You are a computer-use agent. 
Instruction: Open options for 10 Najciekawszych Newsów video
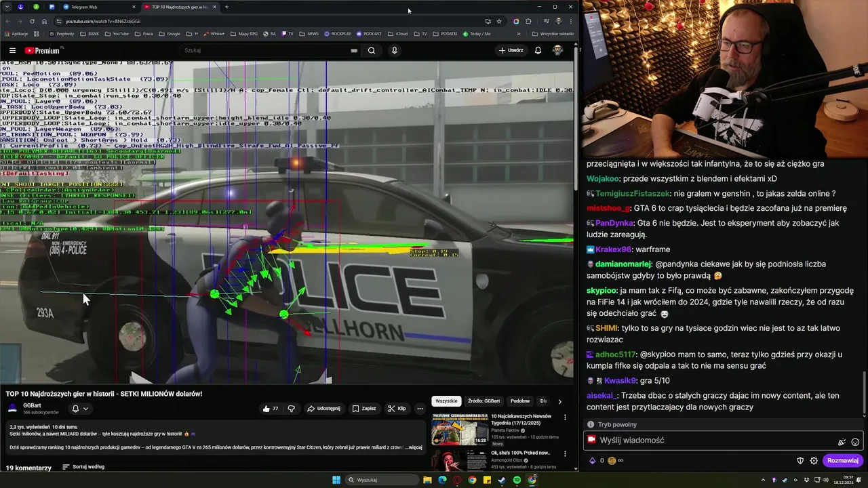[565, 417]
